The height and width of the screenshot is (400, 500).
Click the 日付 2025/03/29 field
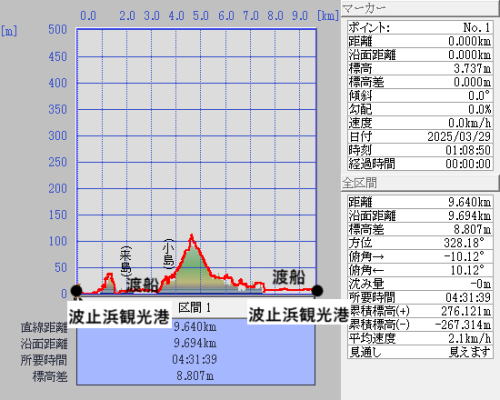click(x=420, y=136)
